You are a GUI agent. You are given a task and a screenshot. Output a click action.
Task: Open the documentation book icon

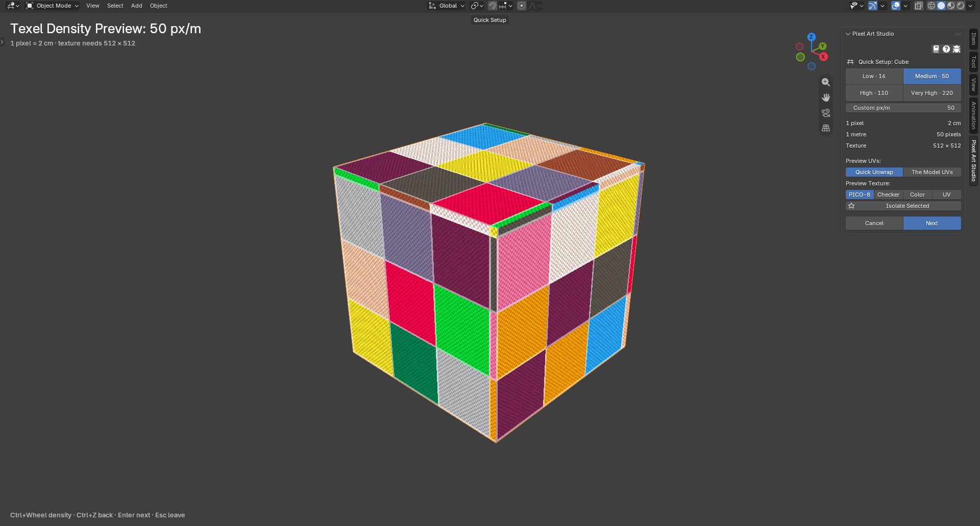tap(936, 49)
